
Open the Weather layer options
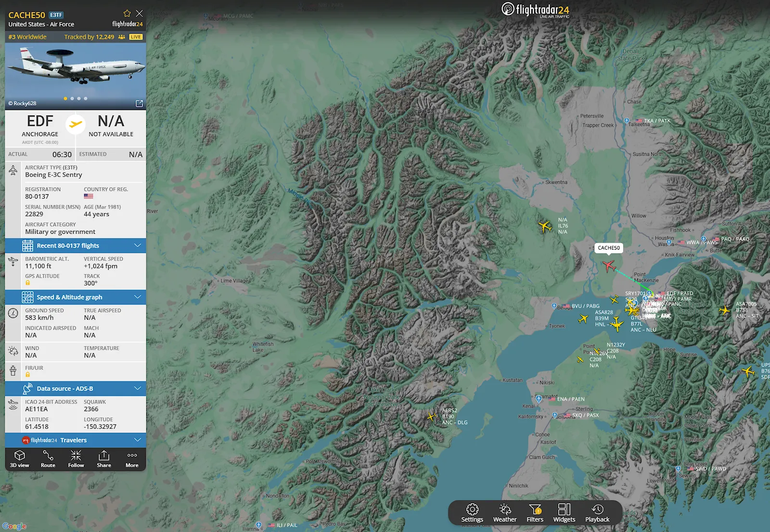pos(505,513)
